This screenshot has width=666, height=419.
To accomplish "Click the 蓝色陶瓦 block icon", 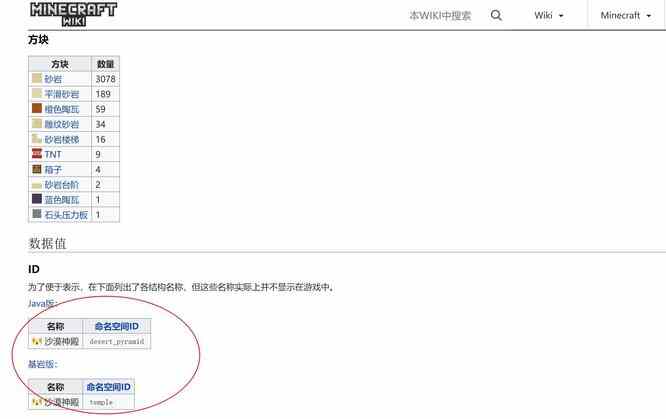I will [x=37, y=200].
